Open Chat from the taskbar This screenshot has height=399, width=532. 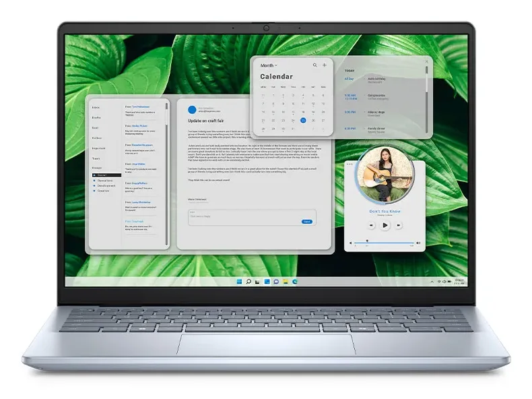click(x=276, y=282)
